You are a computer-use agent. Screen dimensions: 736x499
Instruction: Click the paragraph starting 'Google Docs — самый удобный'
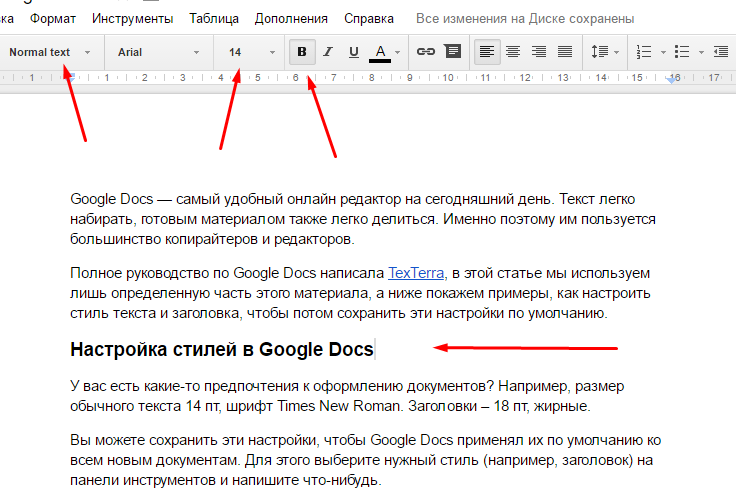point(363,219)
